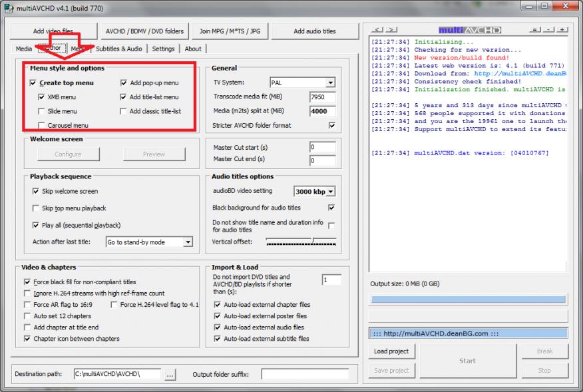583x392 pixels.
Task: Click the multiAVCHD logo above the log
Action: pyautogui.click(x=470, y=30)
